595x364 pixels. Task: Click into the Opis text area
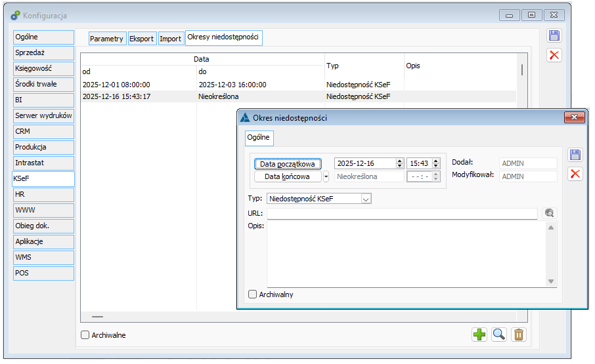click(x=407, y=254)
